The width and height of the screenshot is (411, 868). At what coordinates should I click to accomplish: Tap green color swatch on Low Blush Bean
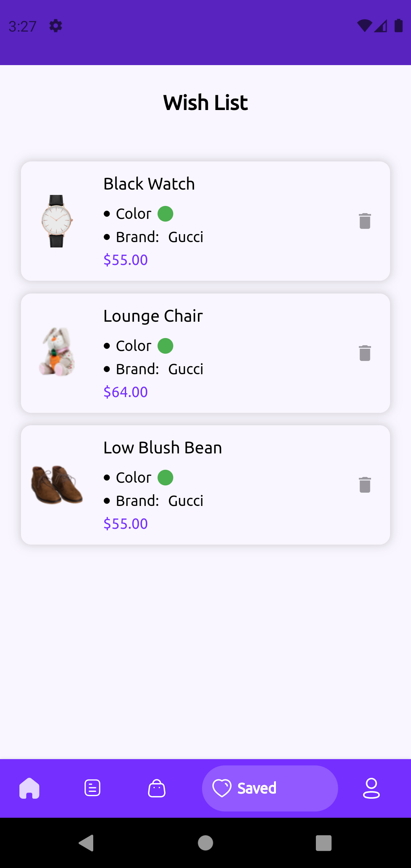[166, 477]
